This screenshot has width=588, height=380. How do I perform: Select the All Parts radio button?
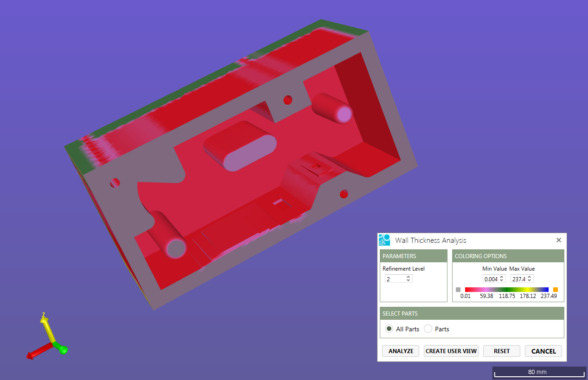pos(389,329)
